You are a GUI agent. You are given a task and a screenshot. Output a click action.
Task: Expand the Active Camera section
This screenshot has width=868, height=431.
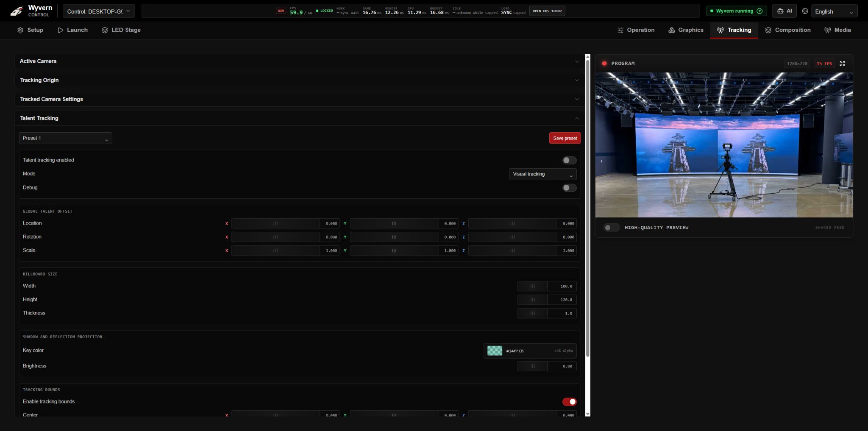(x=300, y=61)
